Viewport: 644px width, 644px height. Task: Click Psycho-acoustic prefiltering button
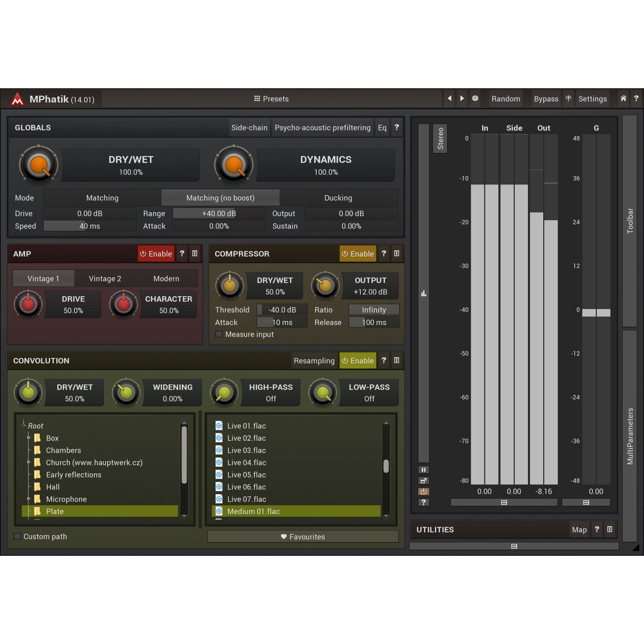tap(323, 128)
